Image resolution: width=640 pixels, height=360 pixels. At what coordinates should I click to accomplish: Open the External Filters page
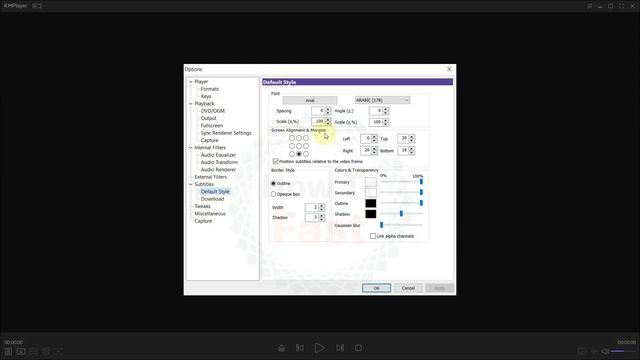pos(211,177)
